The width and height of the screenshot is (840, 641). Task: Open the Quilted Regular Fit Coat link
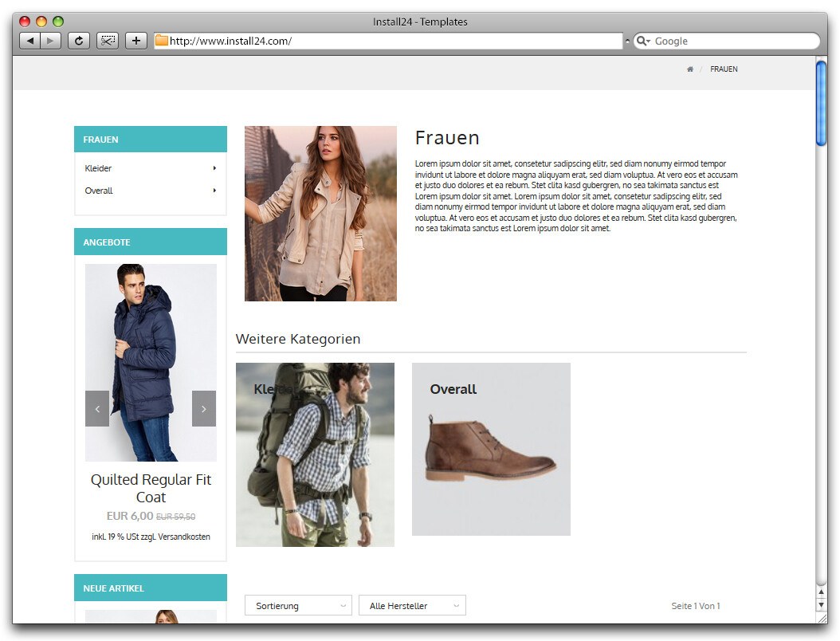(x=151, y=488)
